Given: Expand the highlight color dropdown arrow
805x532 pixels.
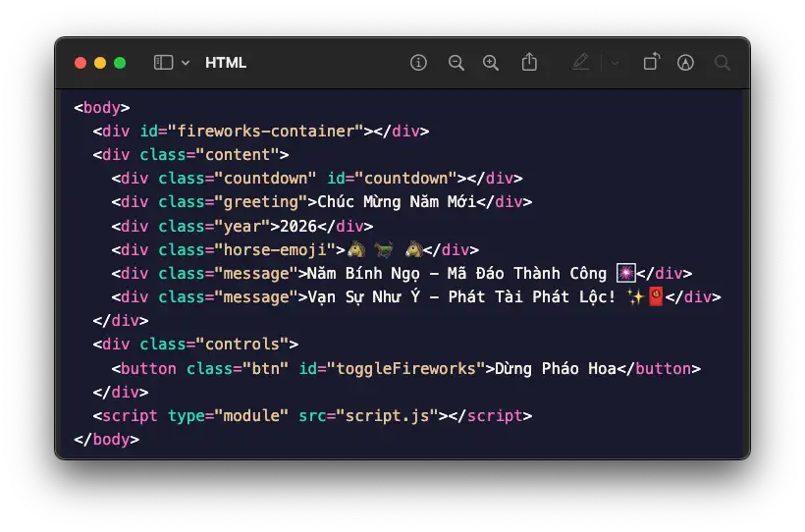Looking at the screenshot, I should point(615,63).
